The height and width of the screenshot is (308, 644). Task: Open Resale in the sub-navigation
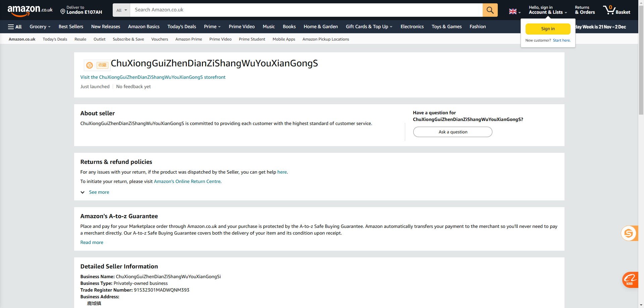[x=80, y=39]
